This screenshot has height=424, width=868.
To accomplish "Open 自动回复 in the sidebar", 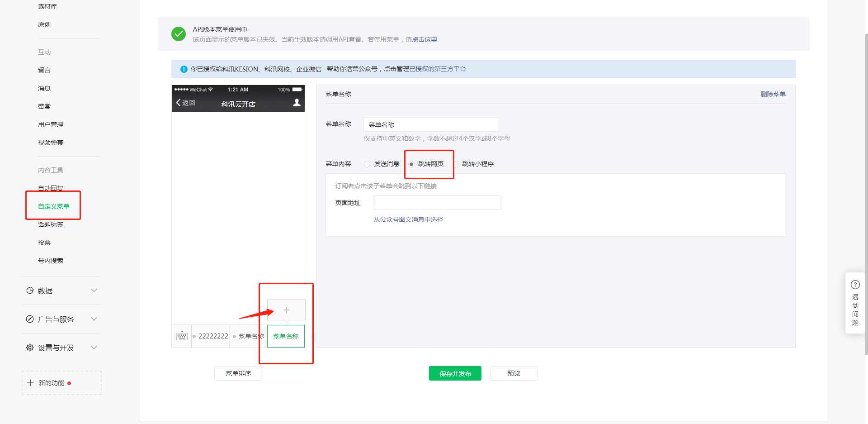I will (x=50, y=188).
